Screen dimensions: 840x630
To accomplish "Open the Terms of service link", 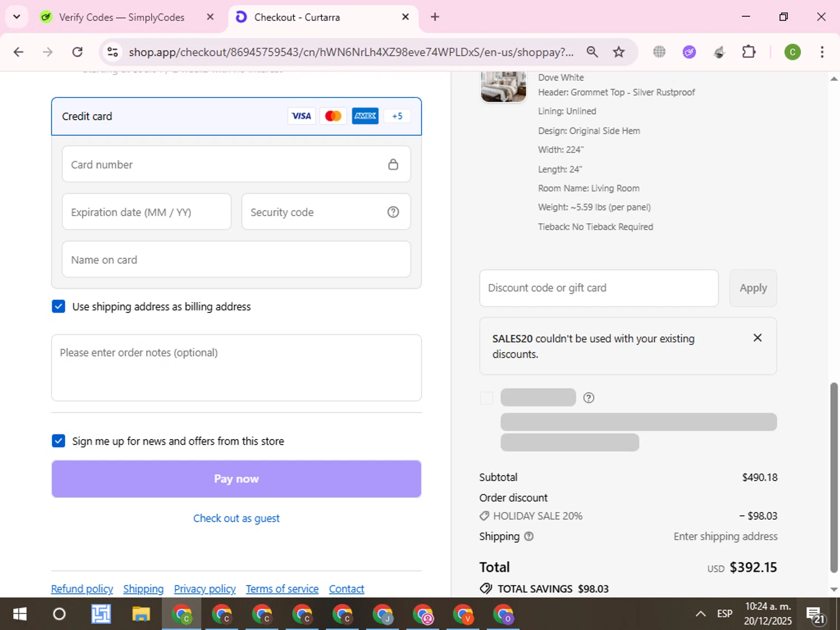I will [282, 589].
